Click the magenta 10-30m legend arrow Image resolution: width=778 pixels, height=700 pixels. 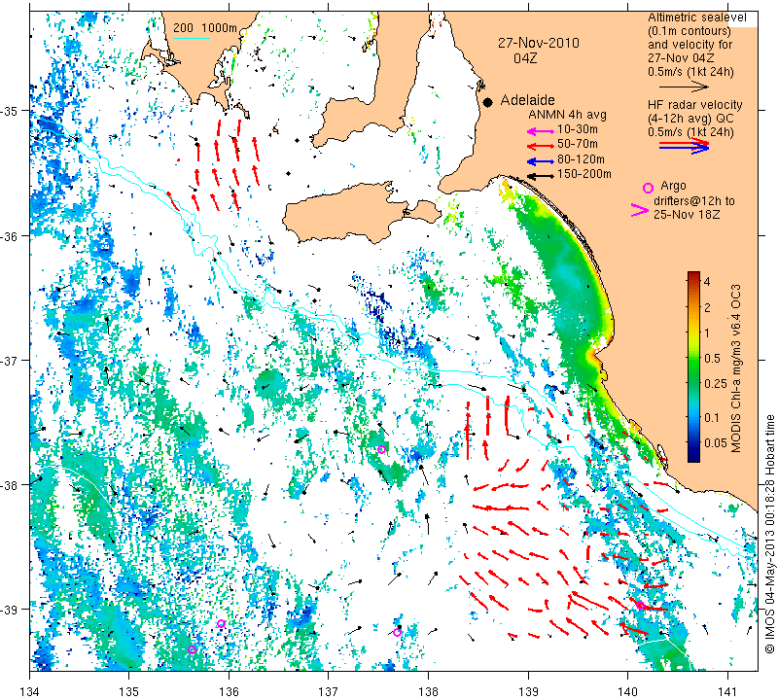(540, 131)
